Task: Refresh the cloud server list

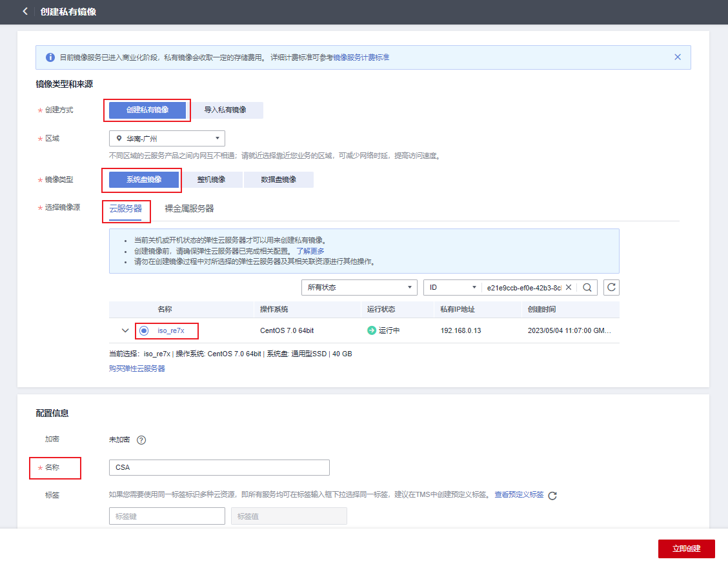Action: tap(611, 287)
